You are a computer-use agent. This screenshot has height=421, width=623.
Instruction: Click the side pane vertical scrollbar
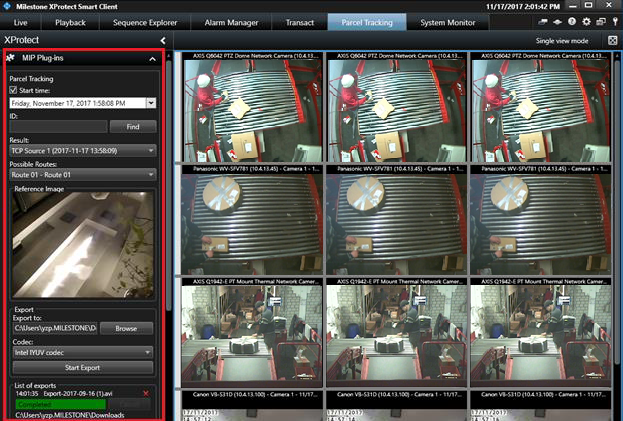[168, 185]
